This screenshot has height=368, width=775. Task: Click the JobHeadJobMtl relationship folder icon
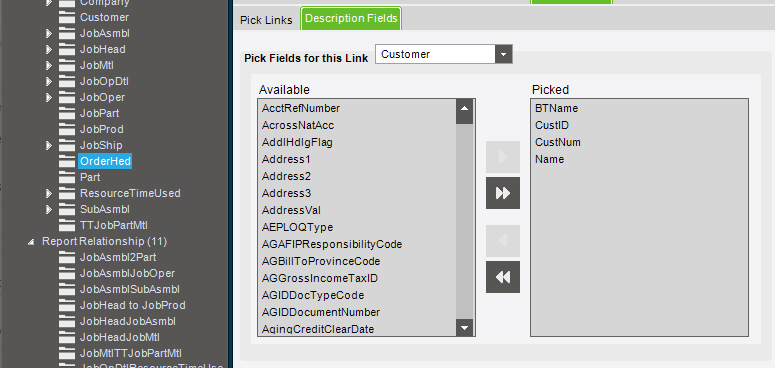66,337
